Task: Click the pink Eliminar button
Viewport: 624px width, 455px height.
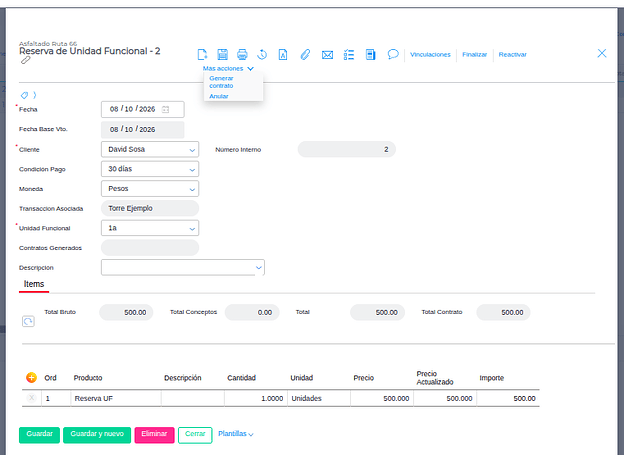Action: click(x=154, y=435)
